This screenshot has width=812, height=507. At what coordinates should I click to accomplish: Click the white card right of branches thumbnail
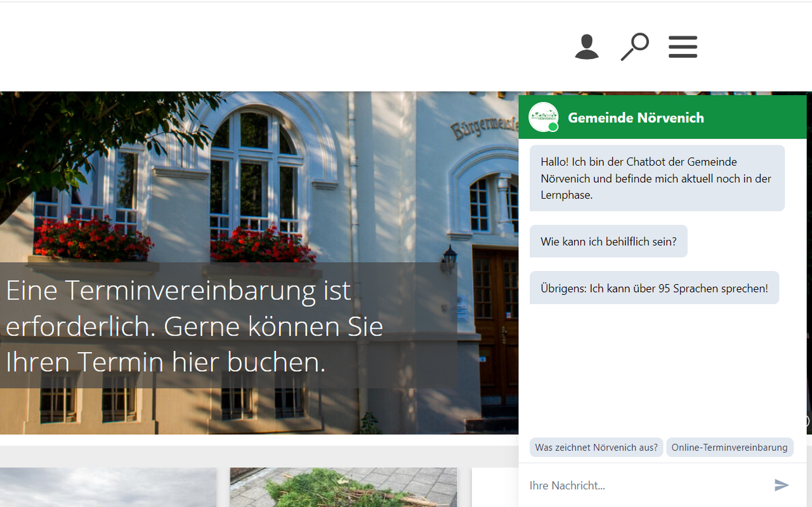click(495, 487)
